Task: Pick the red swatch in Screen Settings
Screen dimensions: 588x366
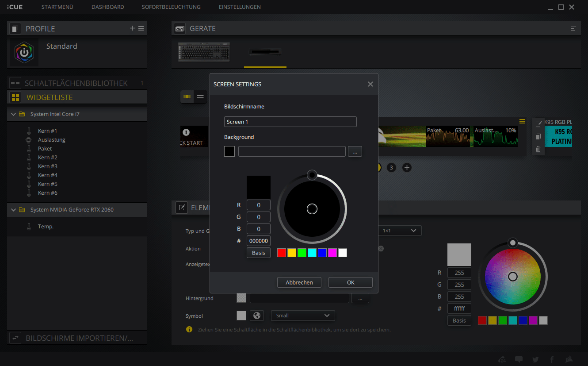Action: pos(281,253)
